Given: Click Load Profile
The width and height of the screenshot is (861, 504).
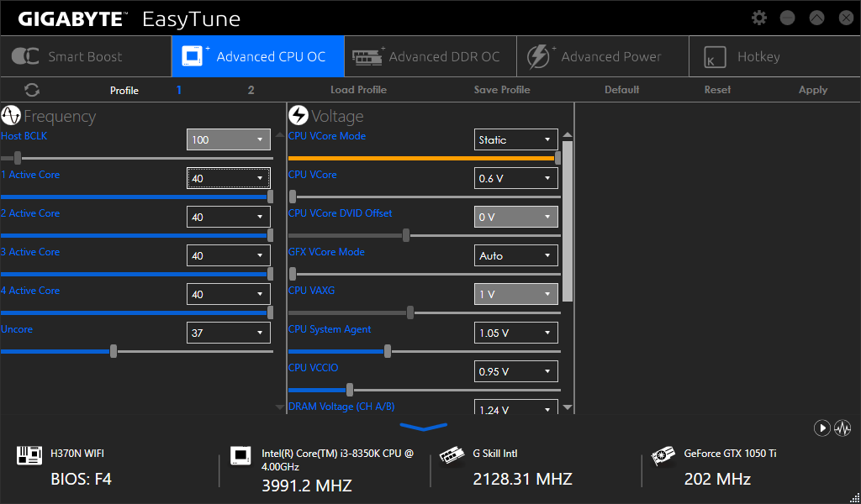Looking at the screenshot, I should pyautogui.click(x=358, y=90).
